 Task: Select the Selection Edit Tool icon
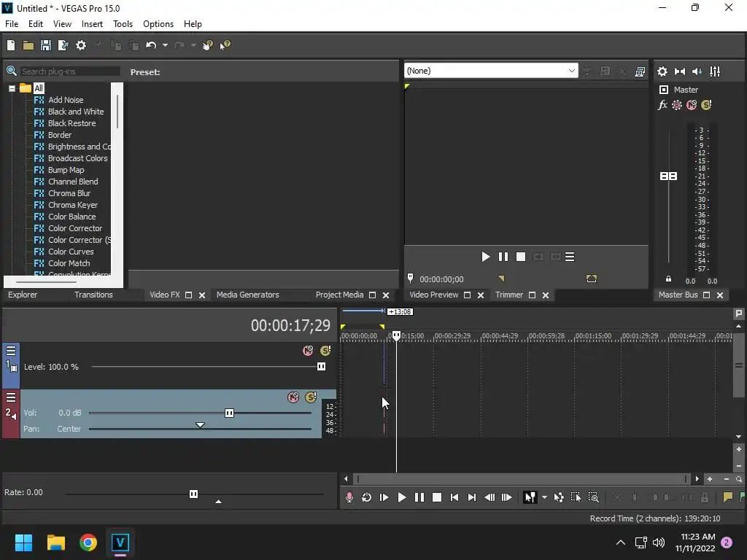pyautogui.click(x=576, y=497)
